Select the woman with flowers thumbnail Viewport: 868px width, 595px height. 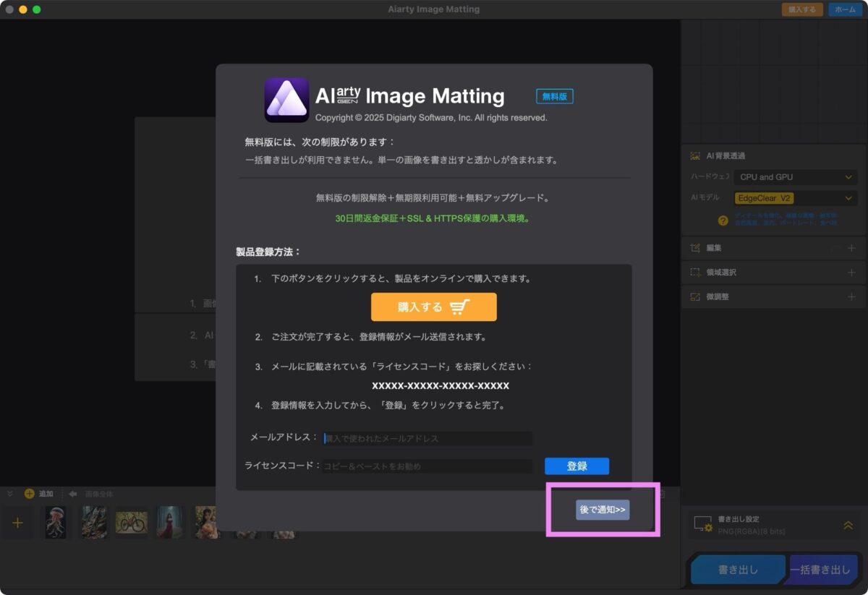[206, 522]
